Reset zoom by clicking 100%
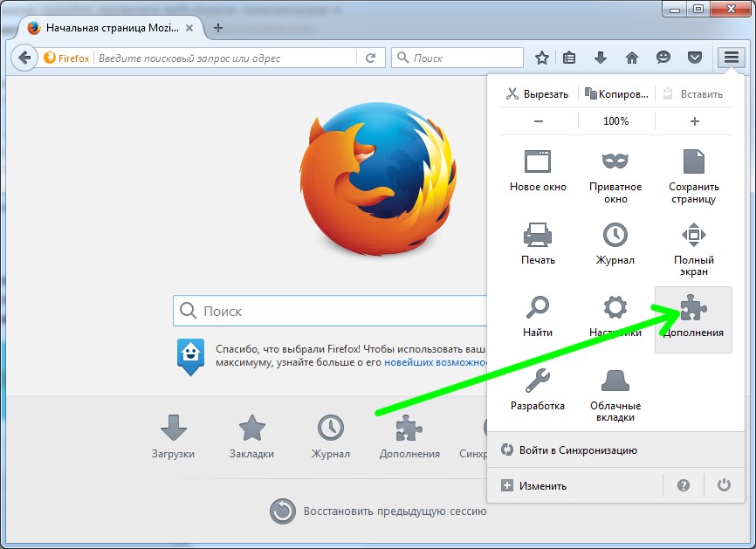 pyautogui.click(x=616, y=121)
